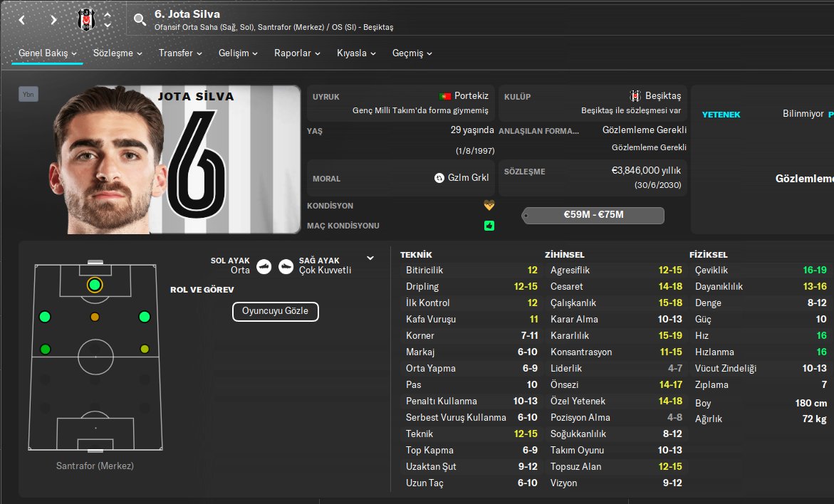This screenshot has width=834, height=504.
Task: Open the Genel Bakış tab menu
Action: tap(47, 53)
